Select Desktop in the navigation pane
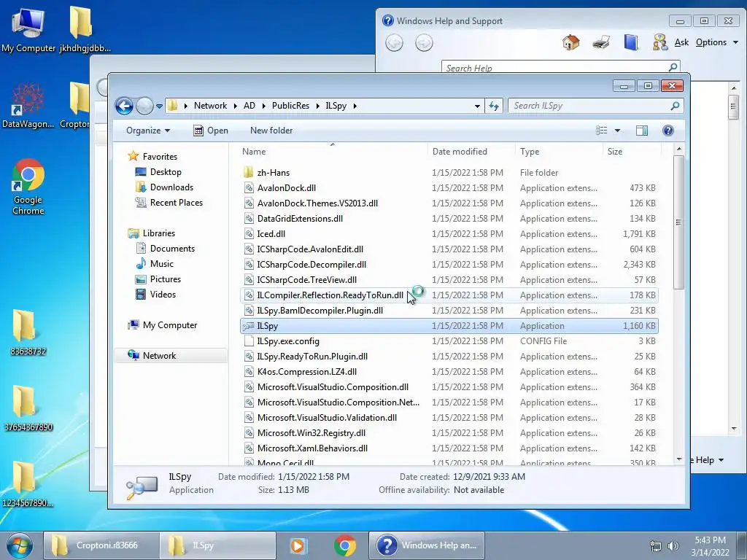Image resolution: width=747 pixels, height=560 pixels. coord(166,172)
